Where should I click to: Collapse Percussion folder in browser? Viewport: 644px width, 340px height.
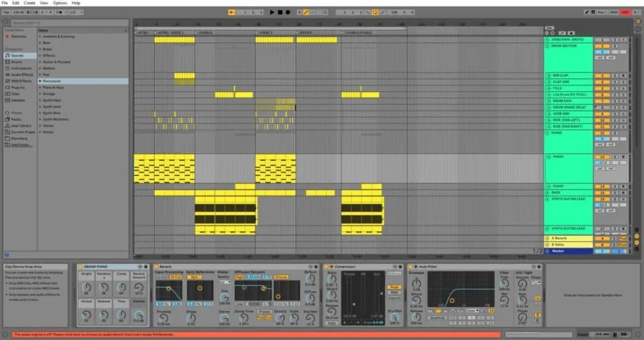click(40, 81)
